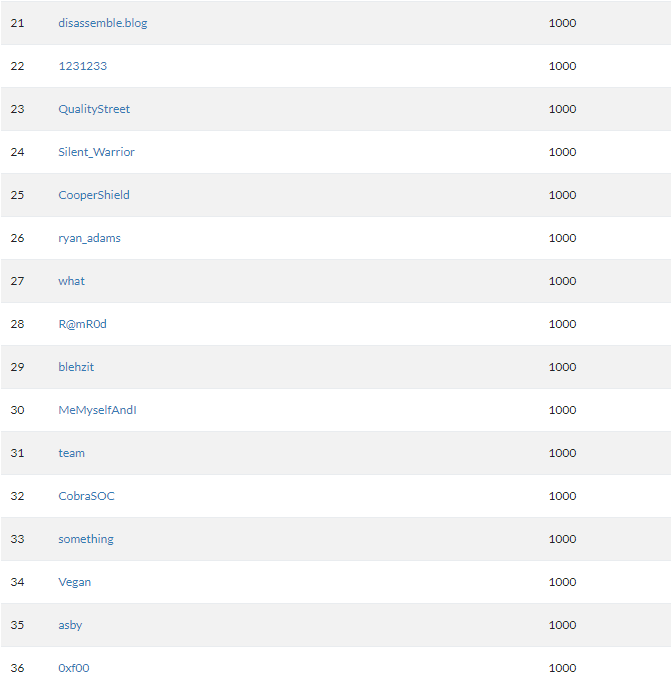
Task: Open the team named what
Action: (x=71, y=281)
